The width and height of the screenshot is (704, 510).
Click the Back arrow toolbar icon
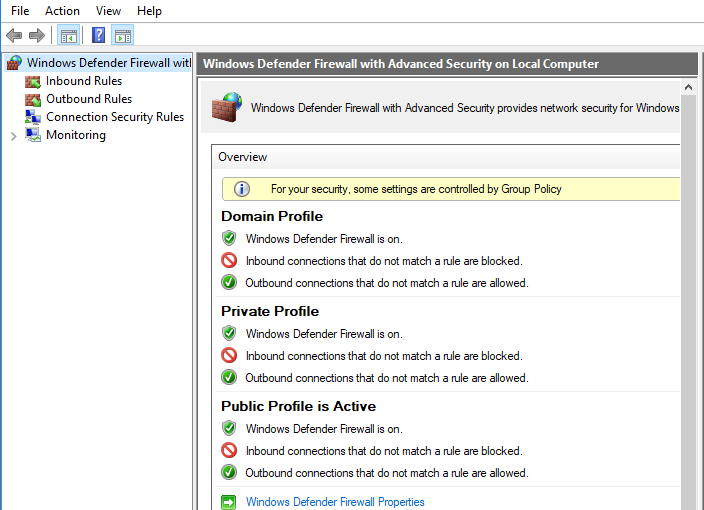click(14, 36)
